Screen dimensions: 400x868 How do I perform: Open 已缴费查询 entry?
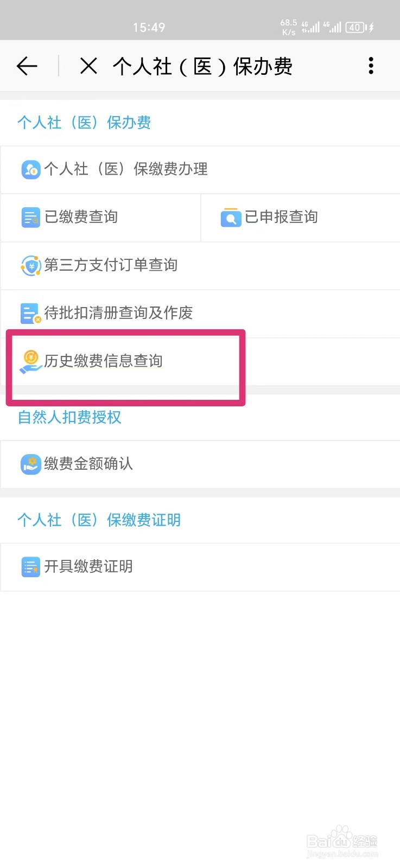(x=100, y=218)
